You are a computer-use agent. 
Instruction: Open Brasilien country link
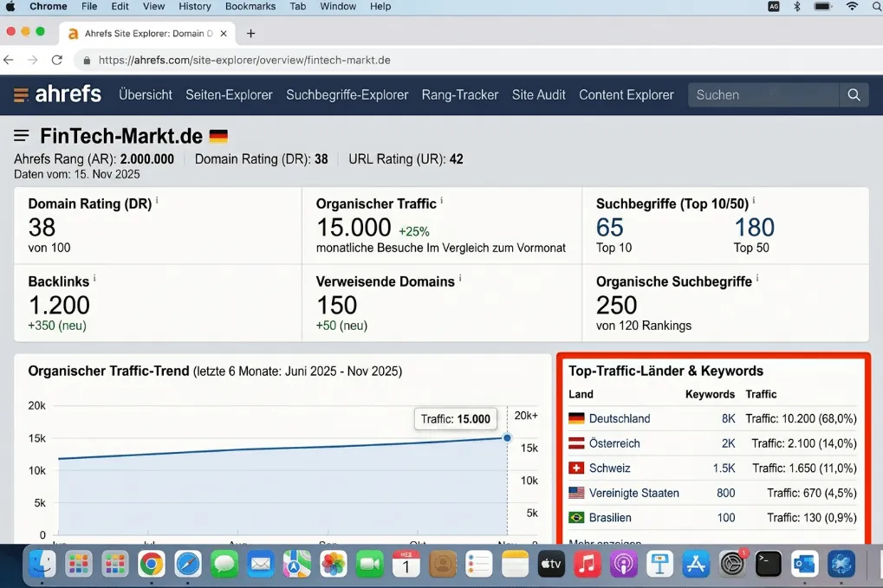610,518
